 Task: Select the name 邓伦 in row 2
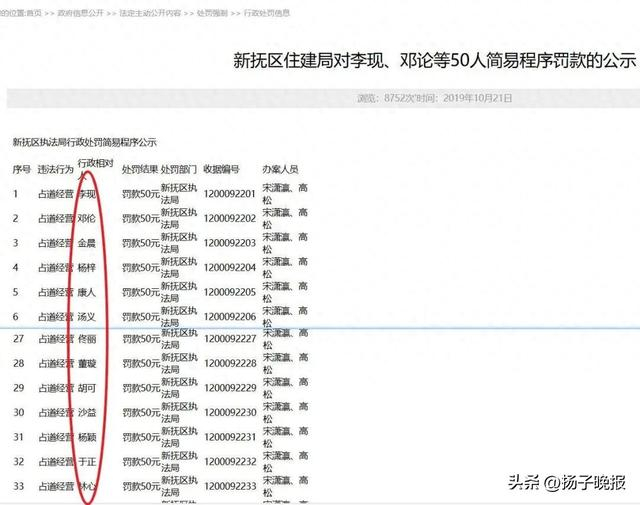pyautogui.click(x=87, y=218)
